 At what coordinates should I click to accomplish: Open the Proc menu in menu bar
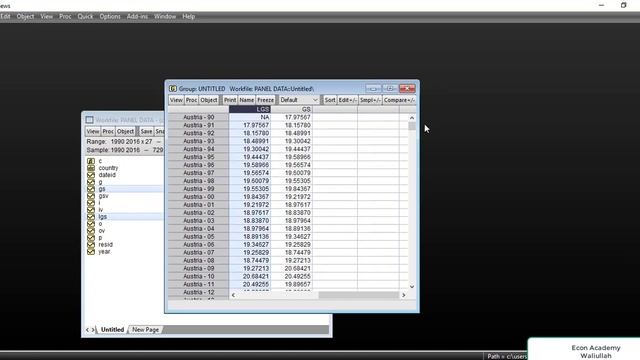pyautogui.click(x=65, y=16)
